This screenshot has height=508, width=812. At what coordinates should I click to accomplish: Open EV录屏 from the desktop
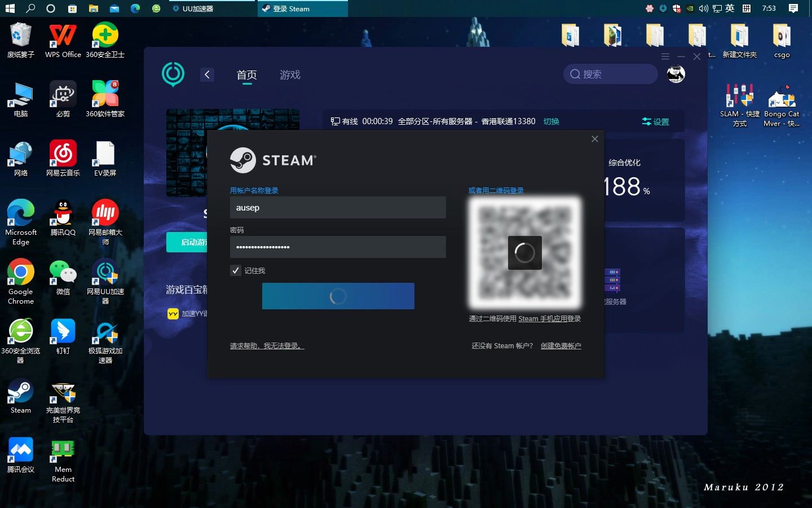(x=104, y=152)
